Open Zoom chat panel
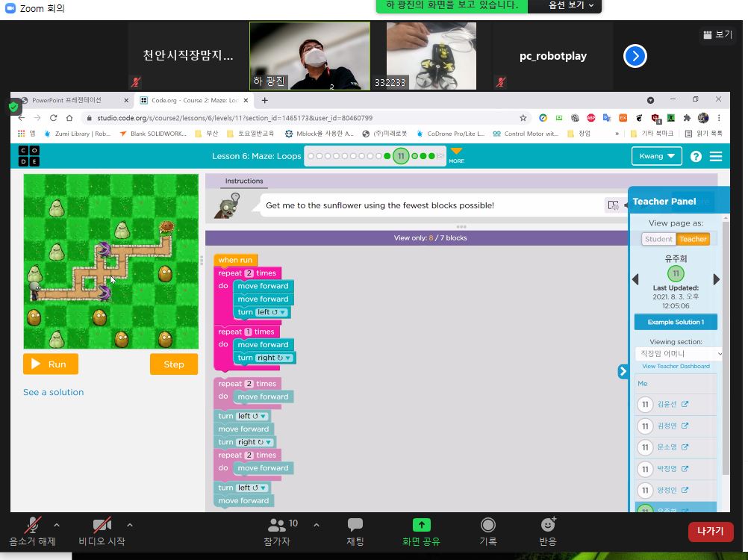Image resolution: width=748 pixels, height=560 pixels. 355,532
